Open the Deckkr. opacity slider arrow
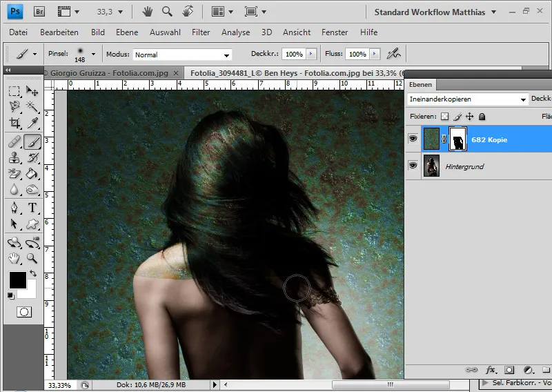552x392 pixels. [x=311, y=54]
